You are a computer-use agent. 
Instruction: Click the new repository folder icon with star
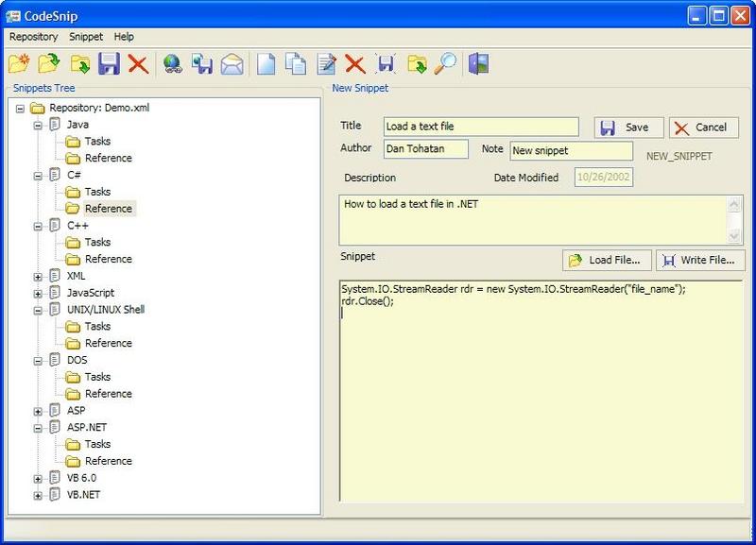click(x=18, y=64)
